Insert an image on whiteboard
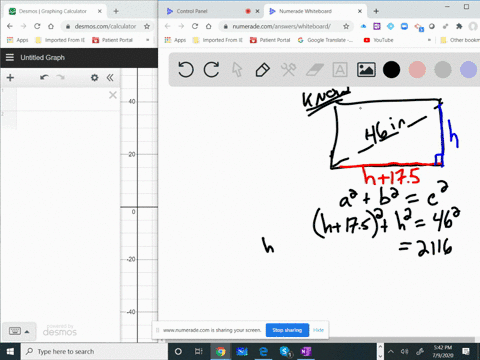Viewport: 480px width, 360px height. [x=366, y=70]
